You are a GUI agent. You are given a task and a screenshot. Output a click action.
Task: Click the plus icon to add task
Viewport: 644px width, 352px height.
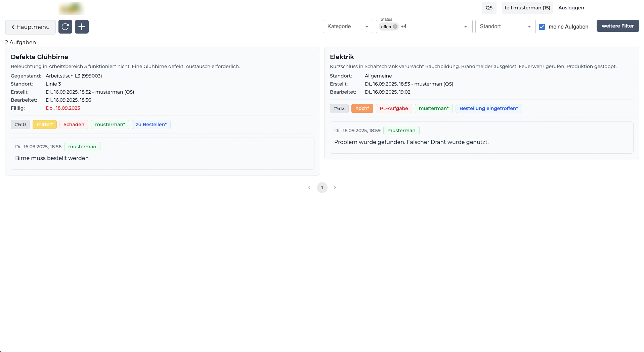pyautogui.click(x=82, y=27)
